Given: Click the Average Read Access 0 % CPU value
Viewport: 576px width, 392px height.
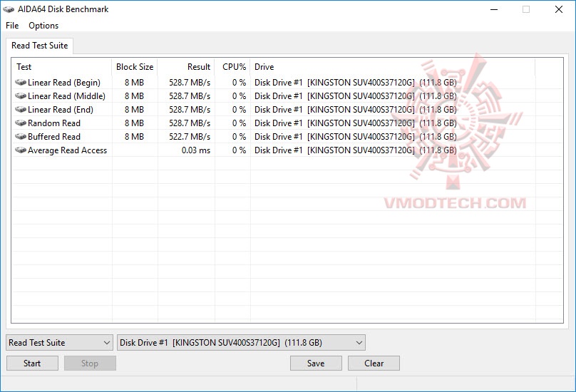Looking at the screenshot, I should [x=239, y=150].
